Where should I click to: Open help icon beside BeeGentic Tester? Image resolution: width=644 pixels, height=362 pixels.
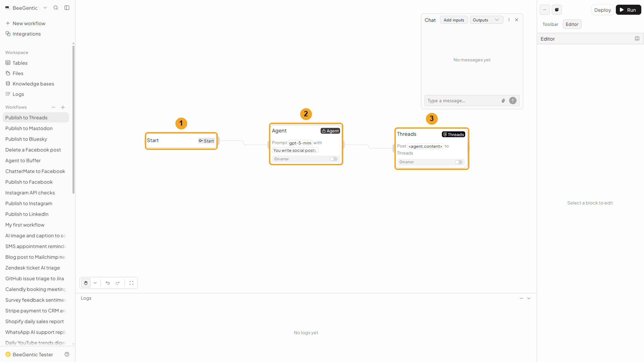tap(67, 354)
